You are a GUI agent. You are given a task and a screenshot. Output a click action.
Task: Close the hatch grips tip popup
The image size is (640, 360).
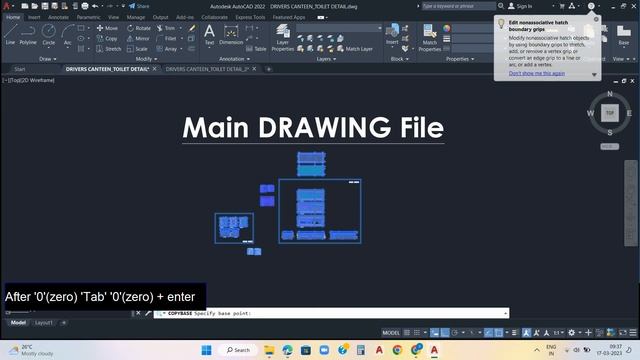[x=596, y=19]
